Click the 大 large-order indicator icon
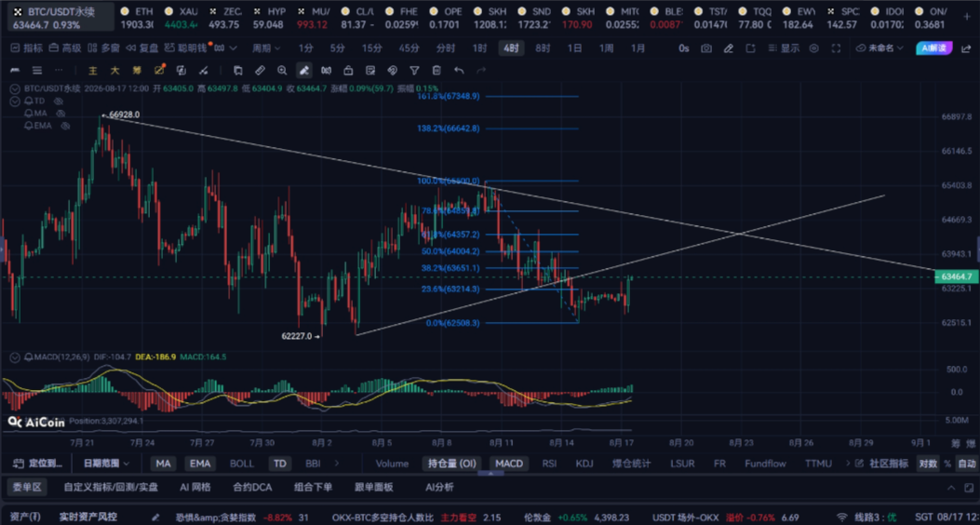980x525 pixels. pos(114,71)
